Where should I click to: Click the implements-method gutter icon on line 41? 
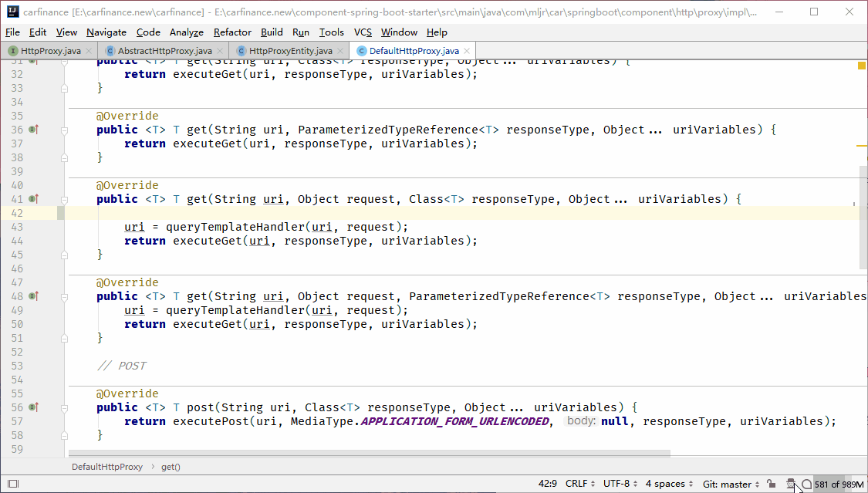(33, 199)
